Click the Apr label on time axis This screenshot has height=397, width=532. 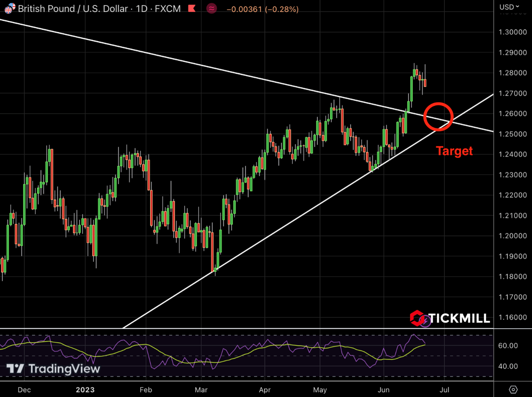pyautogui.click(x=265, y=390)
